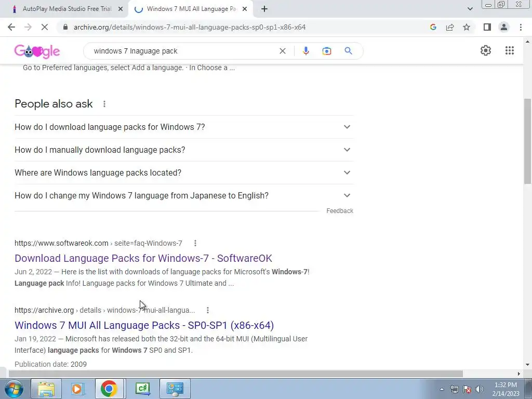The image size is (532, 399).
Task: Search by image with camera icon
Action: (326, 51)
